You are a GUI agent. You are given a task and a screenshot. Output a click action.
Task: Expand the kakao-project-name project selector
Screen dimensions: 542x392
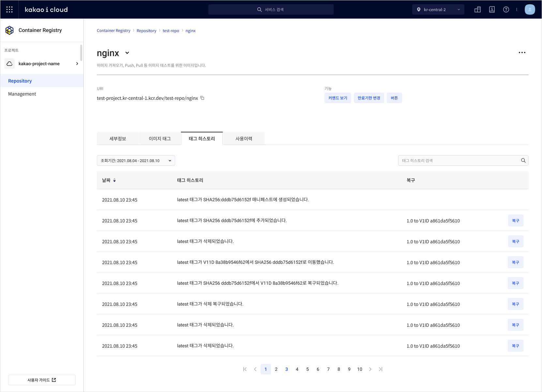pyautogui.click(x=42, y=64)
